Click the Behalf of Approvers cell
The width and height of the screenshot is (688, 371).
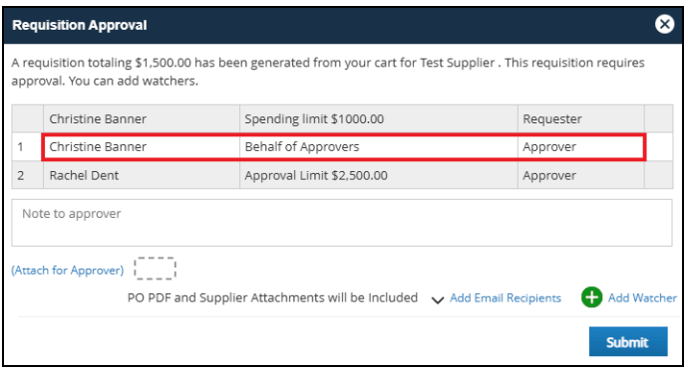(x=378, y=147)
